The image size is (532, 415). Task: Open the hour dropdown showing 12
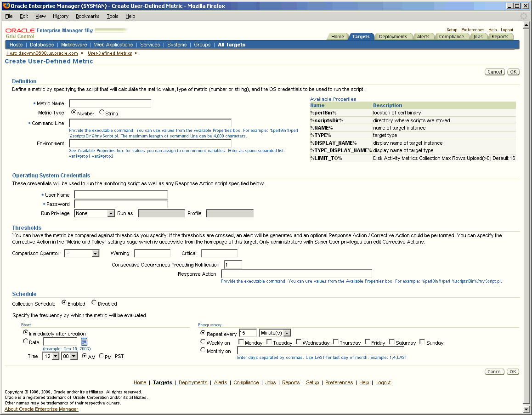[x=51, y=356]
